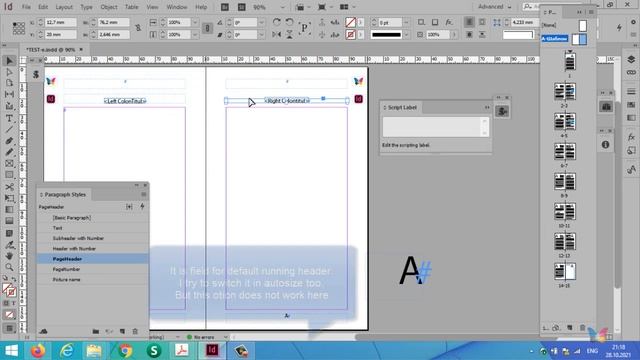Open Scale X percentage dropdown
The height and width of the screenshot is (360, 640).
point(195,22)
